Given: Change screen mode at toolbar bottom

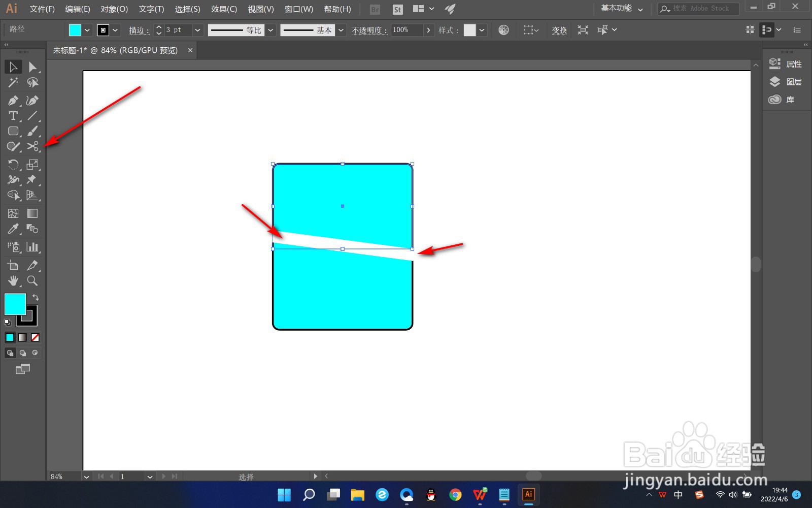Looking at the screenshot, I should (23, 369).
